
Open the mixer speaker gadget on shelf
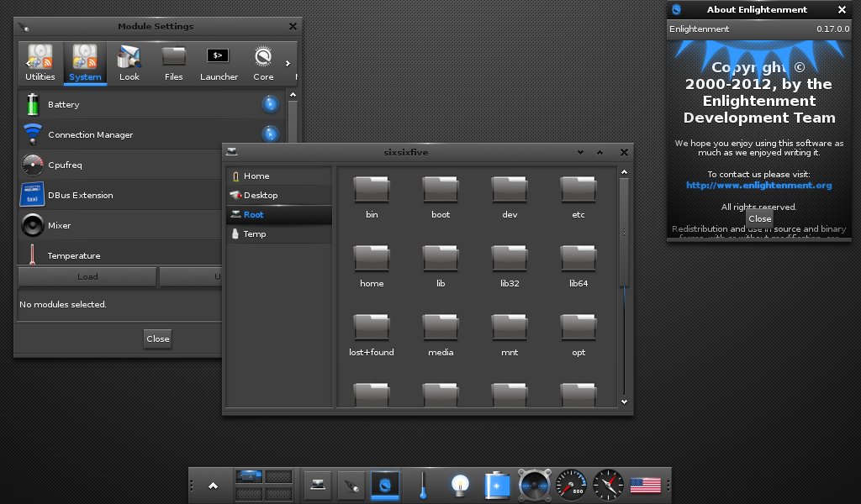pyautogui.click(x=534, y=486)
